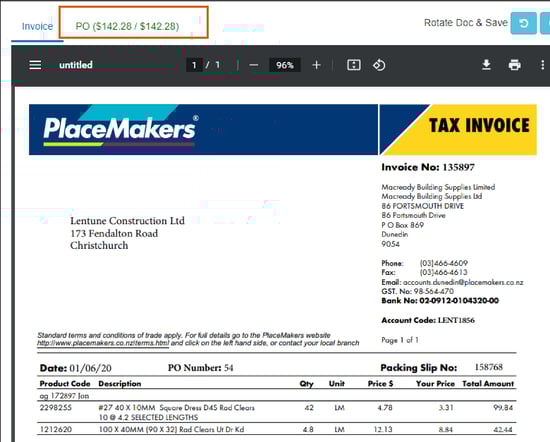Click the PlaceMakers logo banner
Screen dimensions: 550x442
[203, 129]
